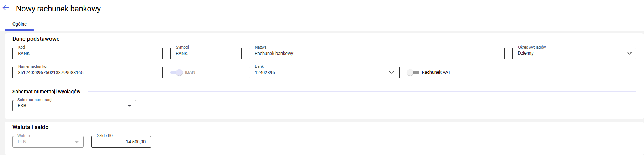Click the Nowy rachunek bankowy page title
The width and height of the screenshot is (644, 155).
[58, 9]
